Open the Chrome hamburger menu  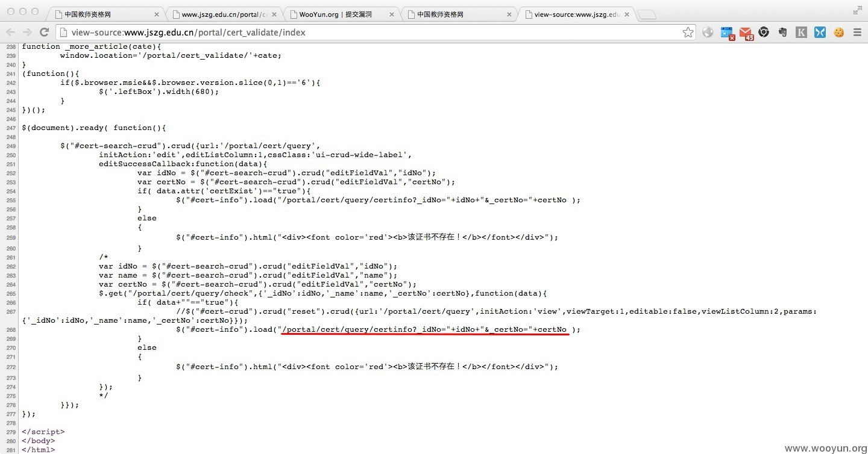click(x=857, y=33)
